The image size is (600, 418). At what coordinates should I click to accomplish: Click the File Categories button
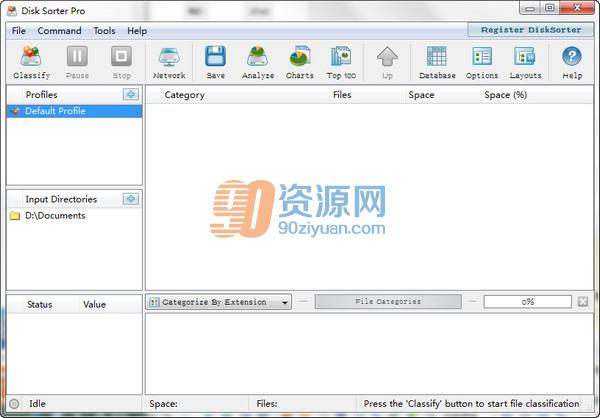click(x=388, y=302)
